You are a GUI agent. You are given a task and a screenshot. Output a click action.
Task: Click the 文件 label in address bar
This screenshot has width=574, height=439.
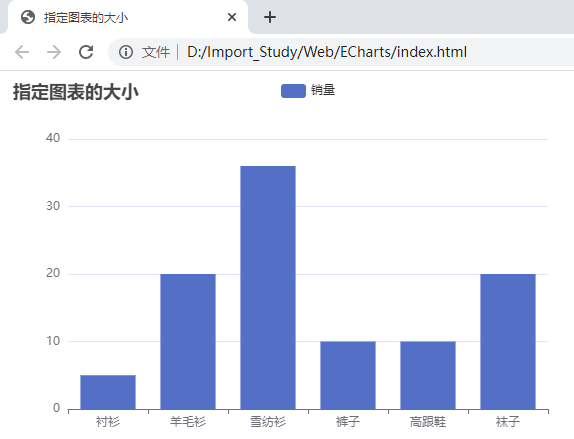(x=156, y=52)
